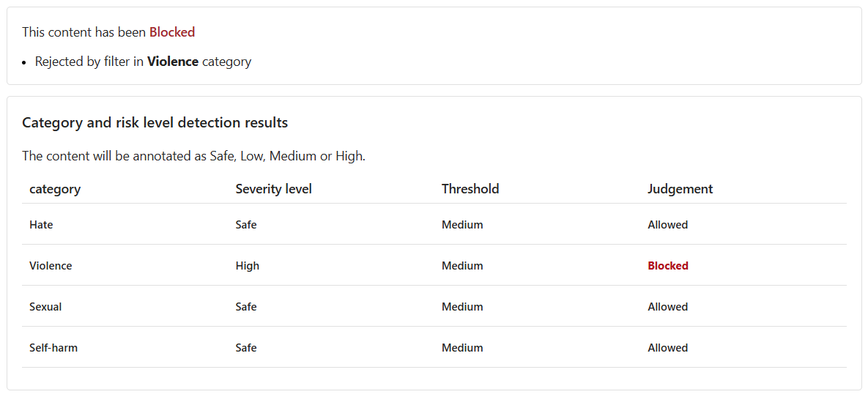This screenshot has height=397, width=868.
Task: Click the High severity value for Violence
Action: tap(248, 266)
